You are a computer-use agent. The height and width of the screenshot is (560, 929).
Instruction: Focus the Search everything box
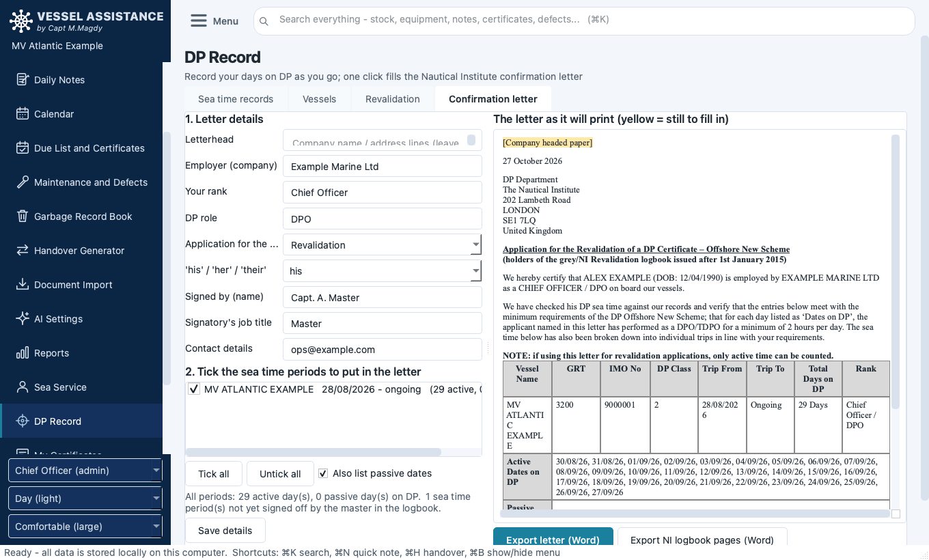[x=583, y=20]
